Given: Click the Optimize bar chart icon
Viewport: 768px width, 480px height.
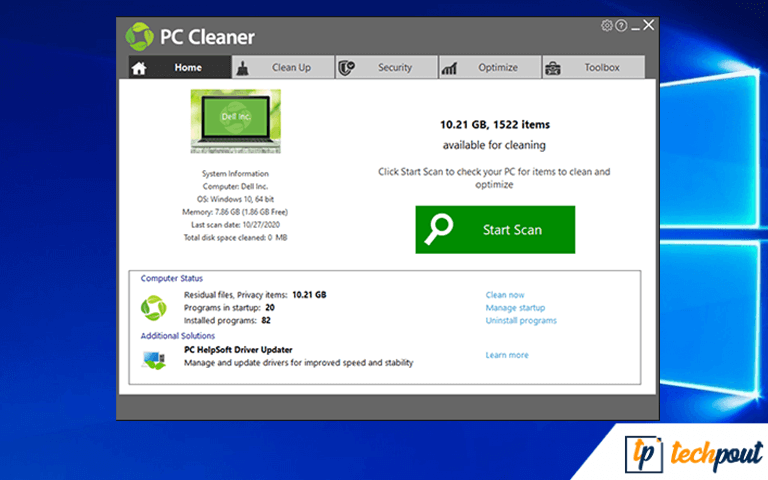Looking at the screenshot, I should (450, 68).
